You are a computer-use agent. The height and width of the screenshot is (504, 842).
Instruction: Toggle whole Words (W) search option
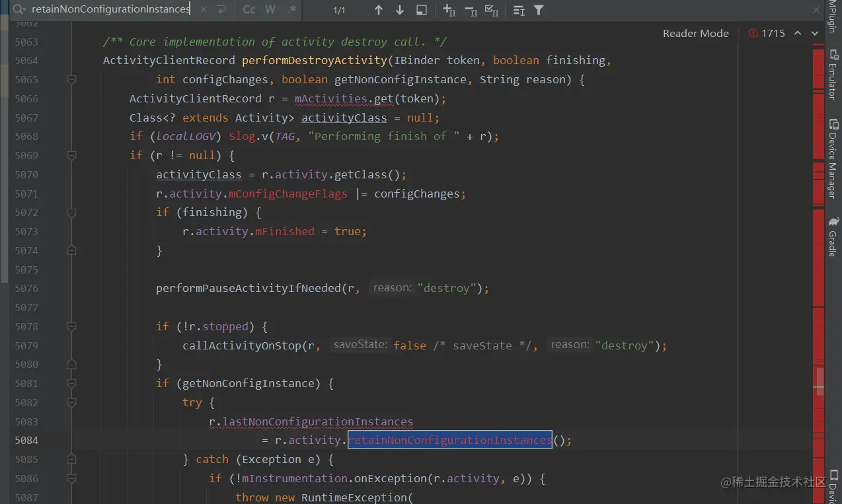(x=270, y=10)
